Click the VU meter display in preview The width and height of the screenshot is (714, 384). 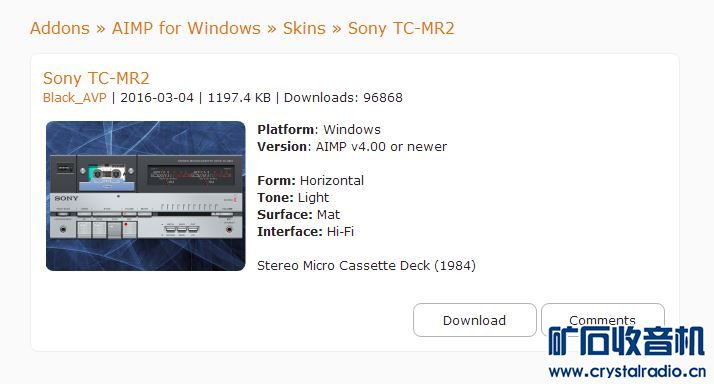[x=191, y=174]
